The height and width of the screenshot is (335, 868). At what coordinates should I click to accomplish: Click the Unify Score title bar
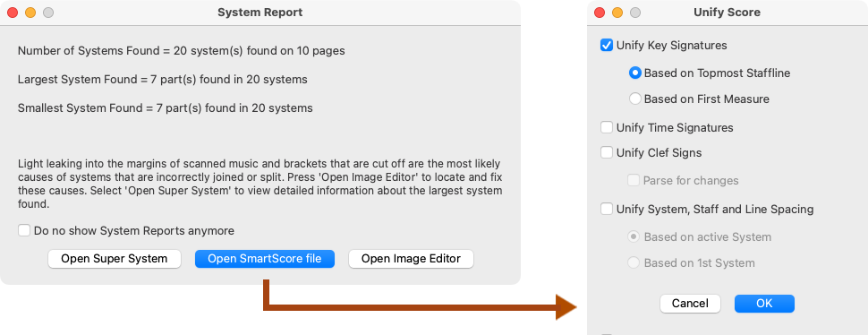(727, 13)
